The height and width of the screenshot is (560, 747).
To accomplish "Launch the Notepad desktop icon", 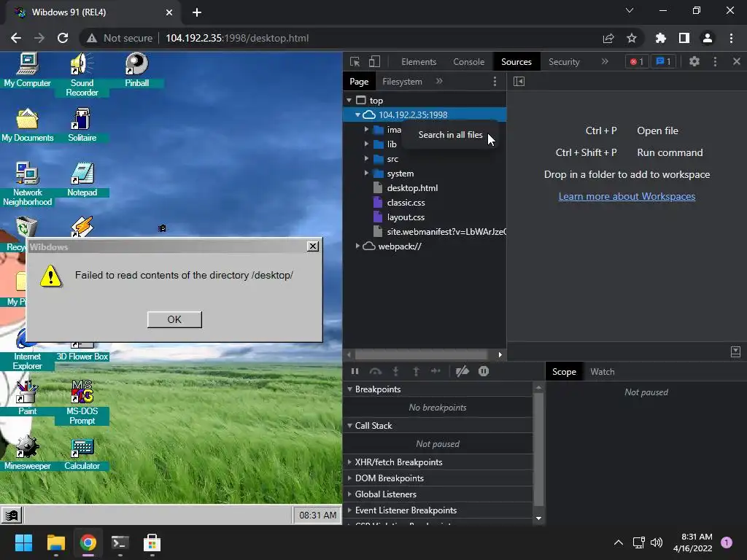I will [x=82, y=179].
